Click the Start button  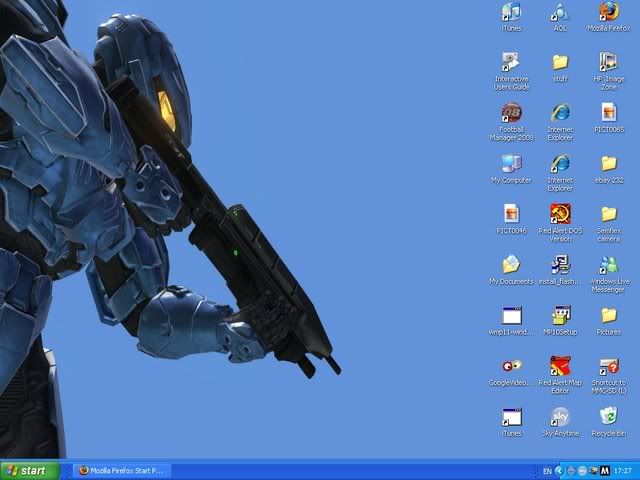[x=30, y=471]
